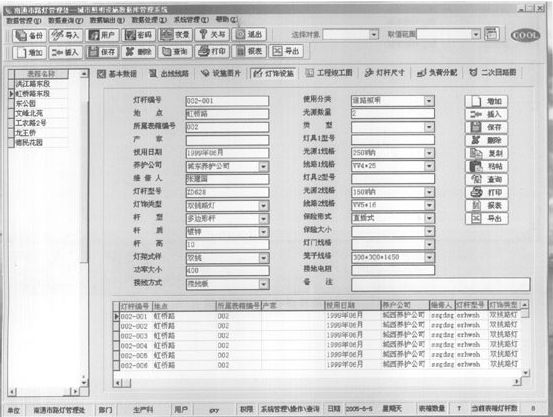Open the 数据处理(L) menu
Screen dimensions: 553x417
149,20
